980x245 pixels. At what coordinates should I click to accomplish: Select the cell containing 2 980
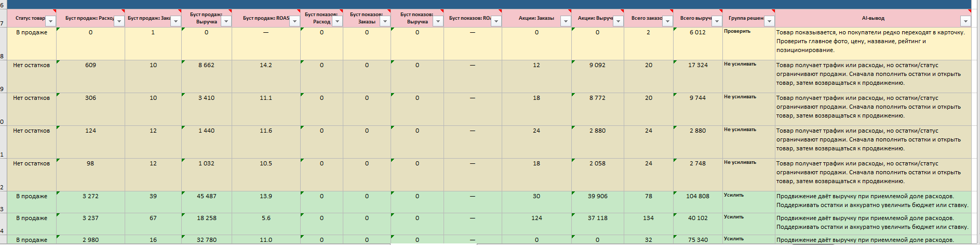pos(90,240)
